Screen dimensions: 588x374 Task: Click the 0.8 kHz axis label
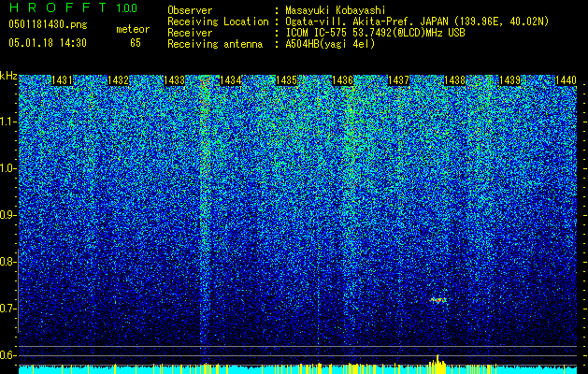pyautogui.click(x=7, y=262)
